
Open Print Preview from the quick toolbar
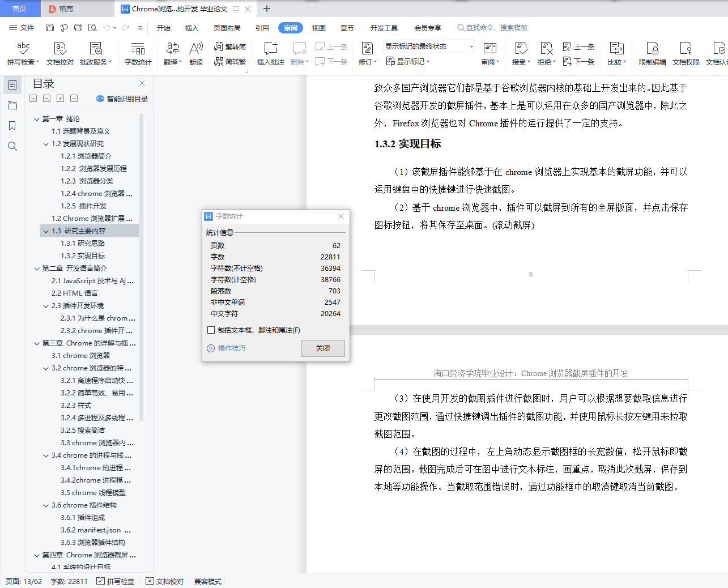click(x=92, y=28)
